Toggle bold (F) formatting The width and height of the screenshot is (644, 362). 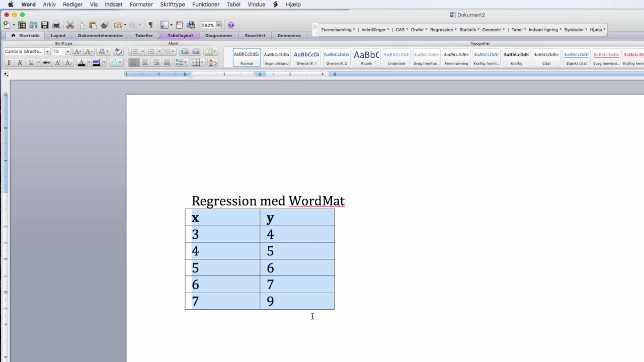tap(9, 63)
